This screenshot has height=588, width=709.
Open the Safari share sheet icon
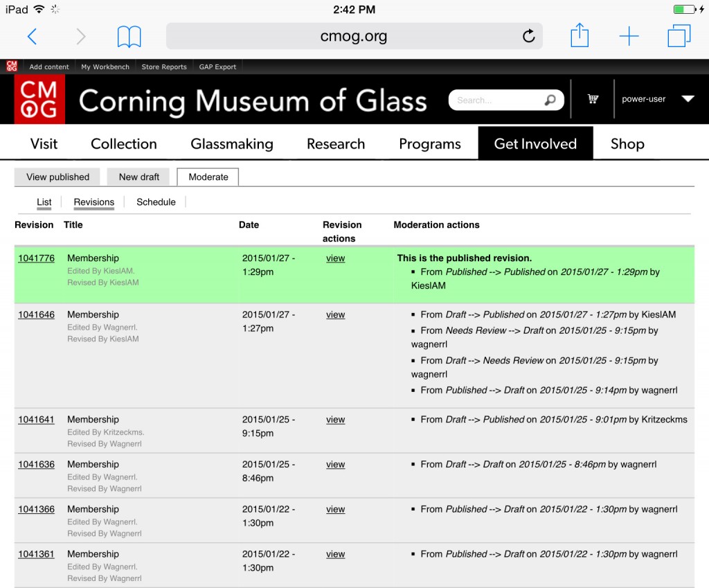580,35
